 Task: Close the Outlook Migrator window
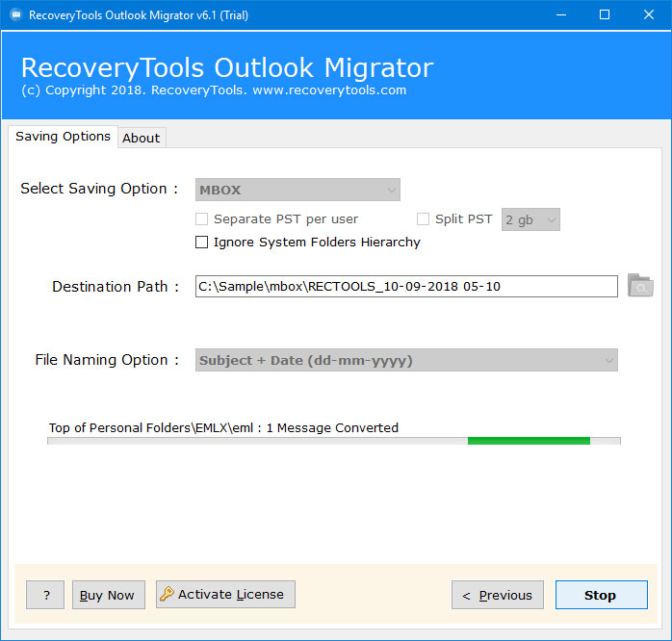point(649,15)
